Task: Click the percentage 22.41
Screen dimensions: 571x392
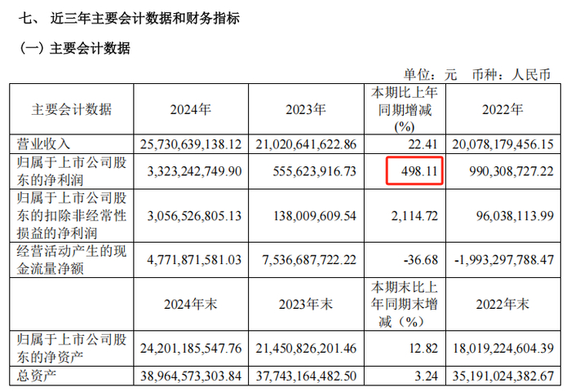Action: coord(423,144)
